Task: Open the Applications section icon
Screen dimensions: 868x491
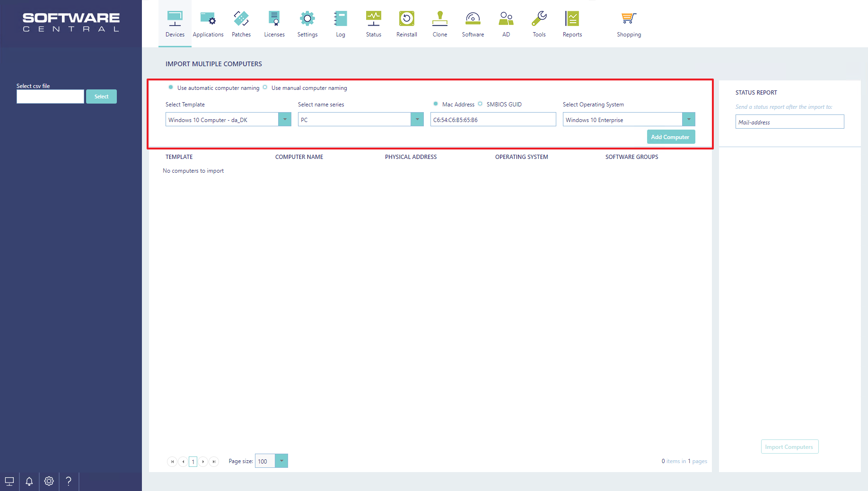Action: pos(208,19)
